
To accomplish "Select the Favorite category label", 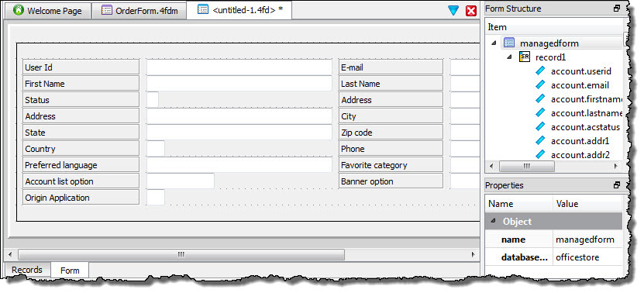I will tap(391, 165).
